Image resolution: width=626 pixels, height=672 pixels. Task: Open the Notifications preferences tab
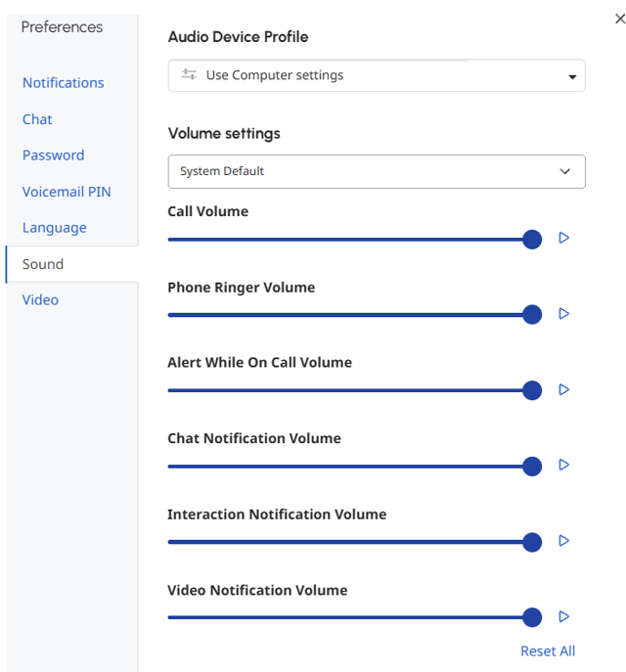63,83
